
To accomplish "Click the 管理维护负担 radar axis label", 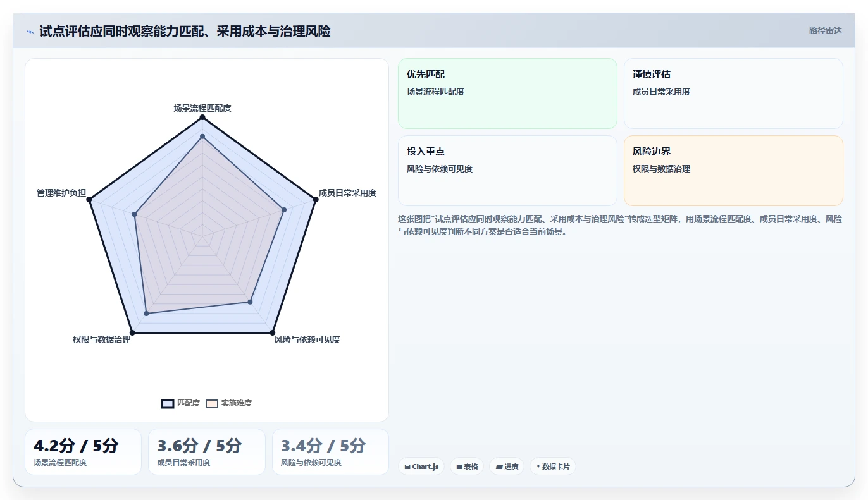I will (x=61, y=193).
